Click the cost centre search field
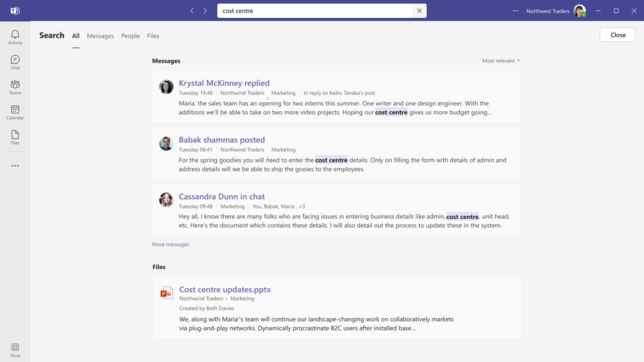 (316, 11)
